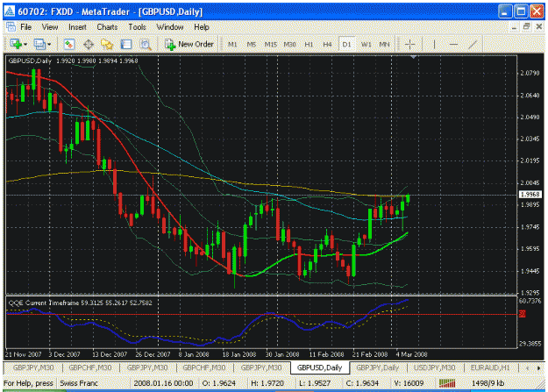
Task: Open the File menu
Action: click(25, 27)
